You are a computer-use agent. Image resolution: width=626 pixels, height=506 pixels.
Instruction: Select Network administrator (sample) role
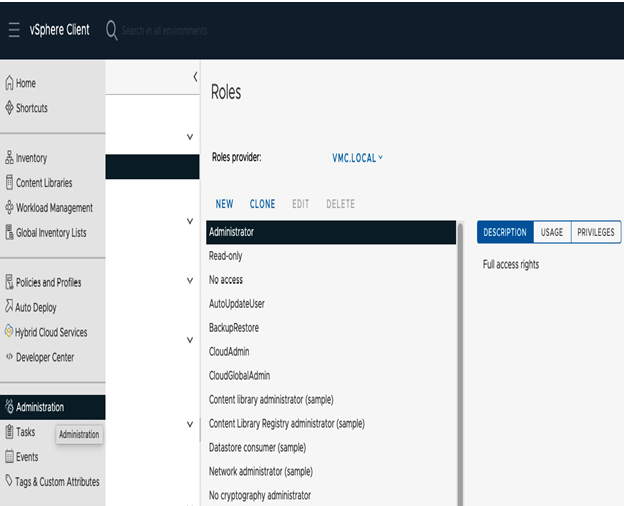point(331,472)
